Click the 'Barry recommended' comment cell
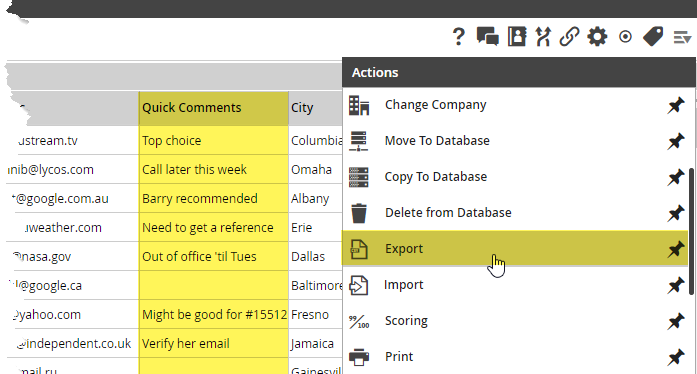The width and height of the screenshot is (697, 374). click(213, 198)
